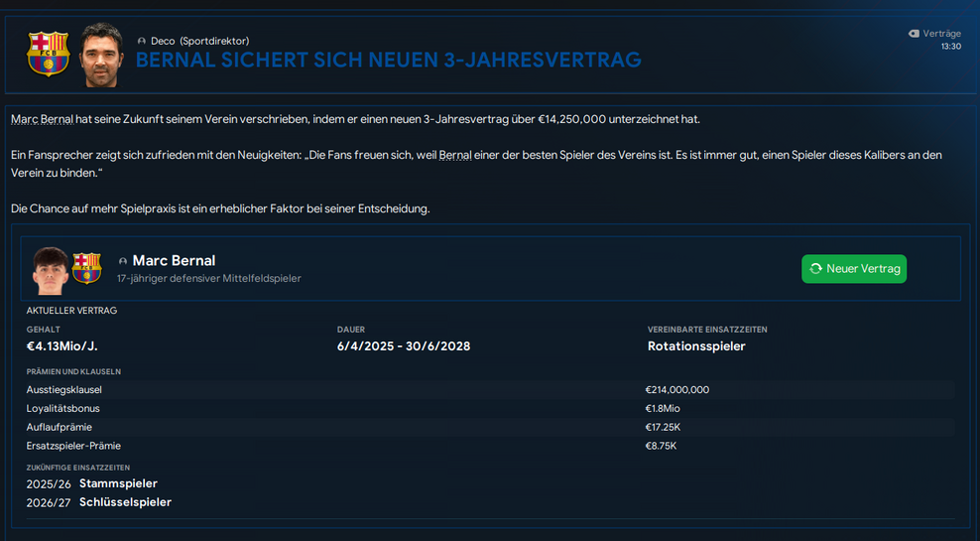Click Bernal's name in the fan quote
This screenshot has width=980, height=541.
(455, 156)
